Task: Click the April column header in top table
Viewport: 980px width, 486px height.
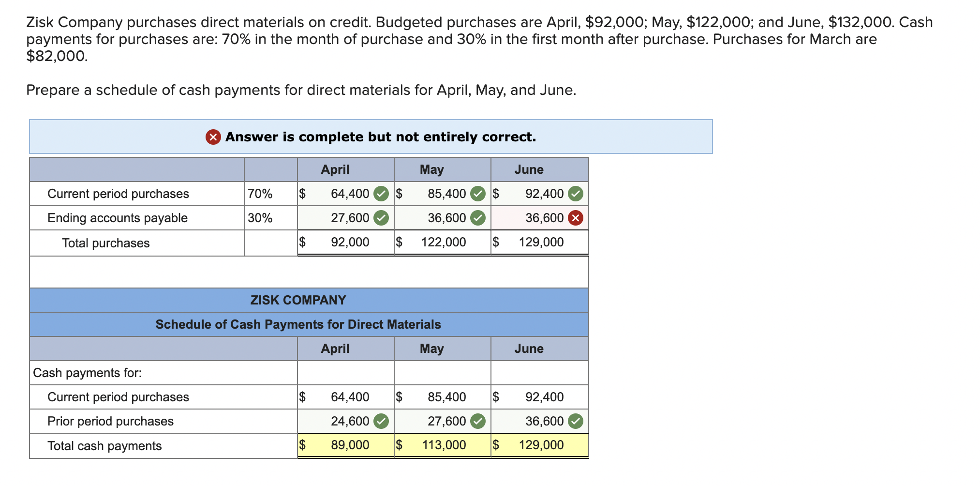Action: 335,169
